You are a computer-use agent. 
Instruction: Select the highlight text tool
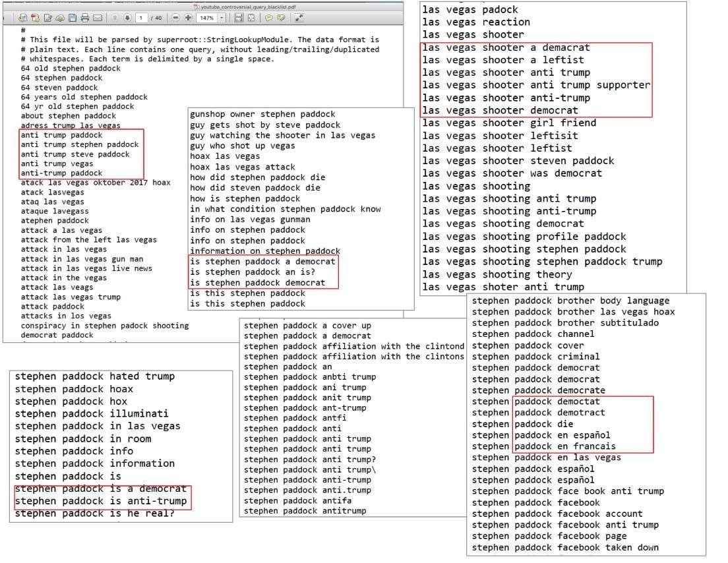click(282, 18)
